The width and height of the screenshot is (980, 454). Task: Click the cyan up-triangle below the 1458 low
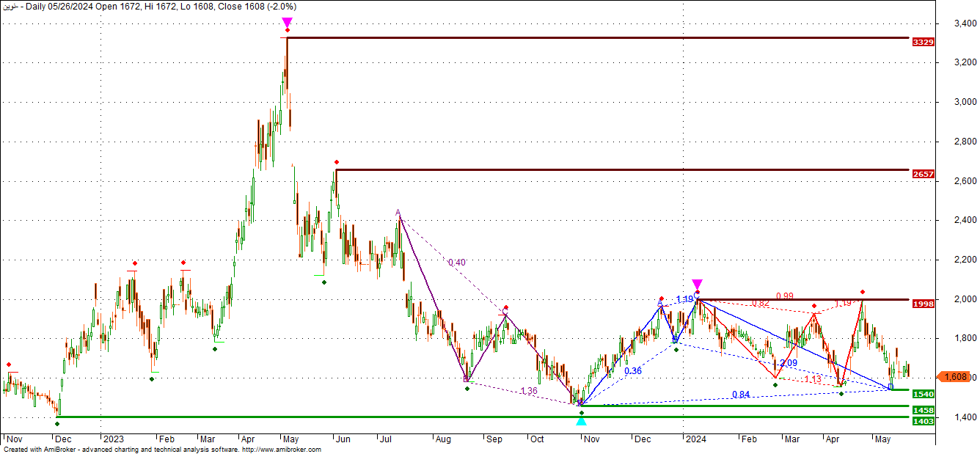point(581,420)
